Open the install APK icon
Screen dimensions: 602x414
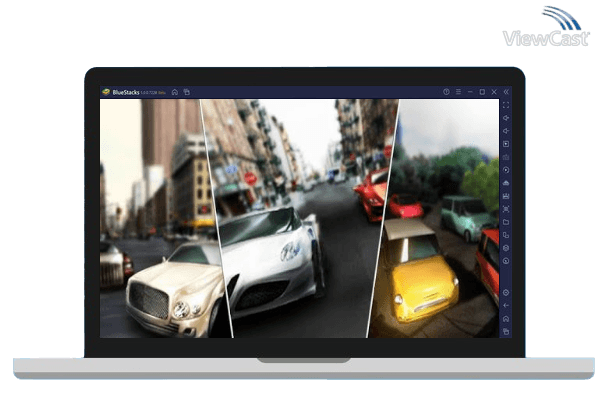click(x=506, y=183)
